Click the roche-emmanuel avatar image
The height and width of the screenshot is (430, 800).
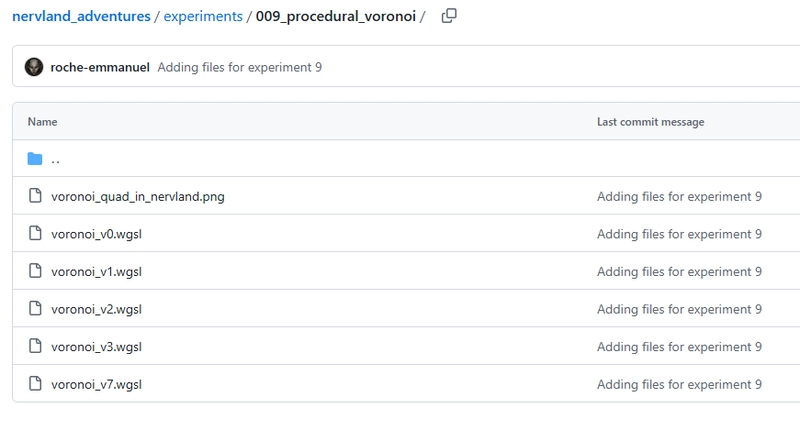coord(35,67)
